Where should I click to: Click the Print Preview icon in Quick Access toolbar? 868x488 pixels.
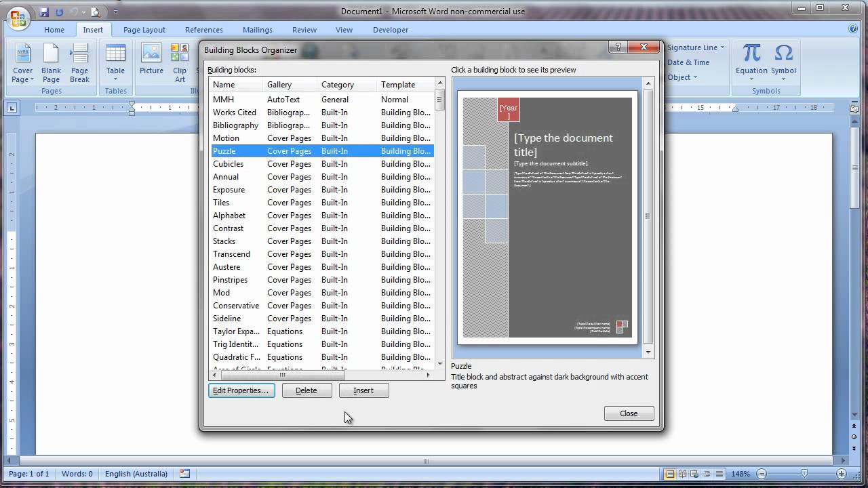click(x=96, y=12)
